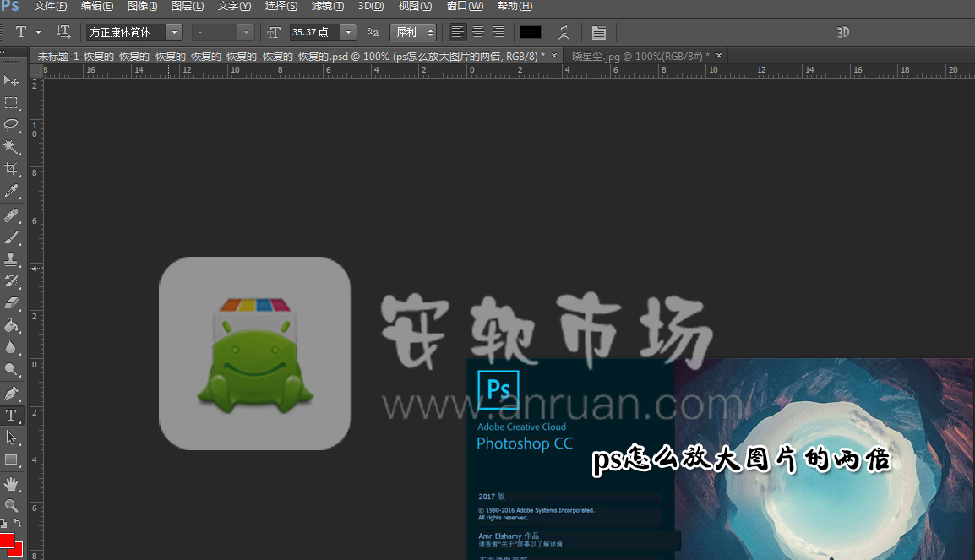Select the Hand tool
Screen dimensions: 975x560
11,483
